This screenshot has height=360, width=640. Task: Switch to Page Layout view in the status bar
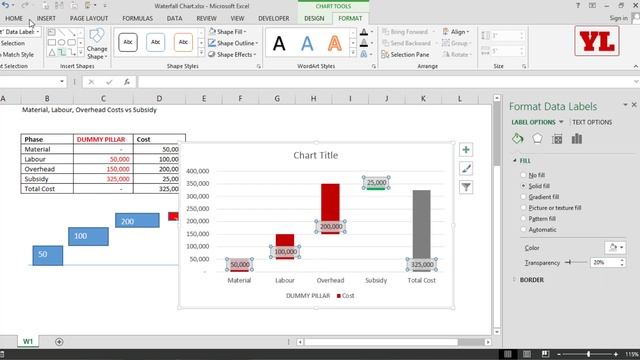[527, 354]
